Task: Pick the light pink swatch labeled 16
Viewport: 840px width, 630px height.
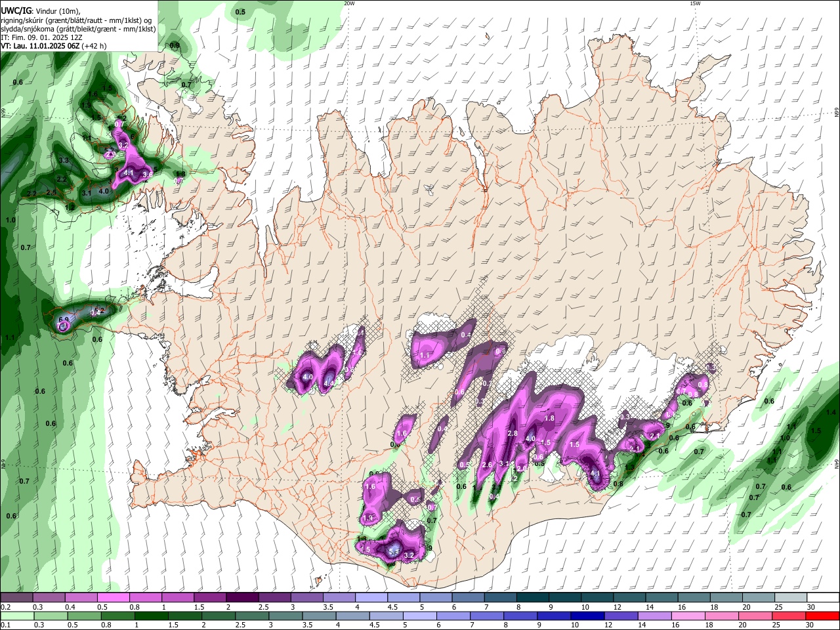Action: coord(688,616)
